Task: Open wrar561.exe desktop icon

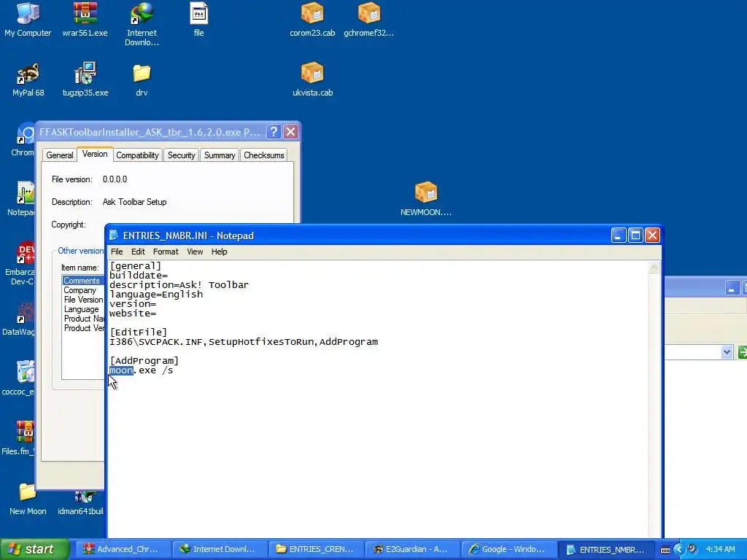Action: coord(85,20)
